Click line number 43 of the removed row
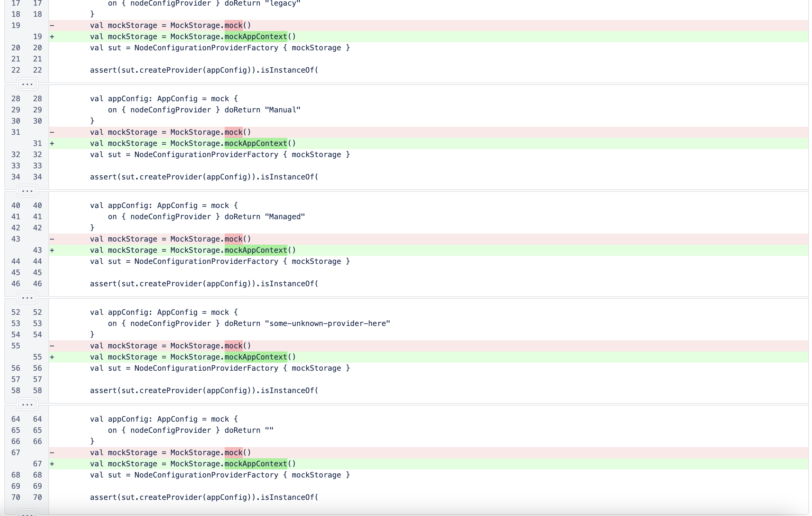Screen dimensions: 812x516 point(16,239)
